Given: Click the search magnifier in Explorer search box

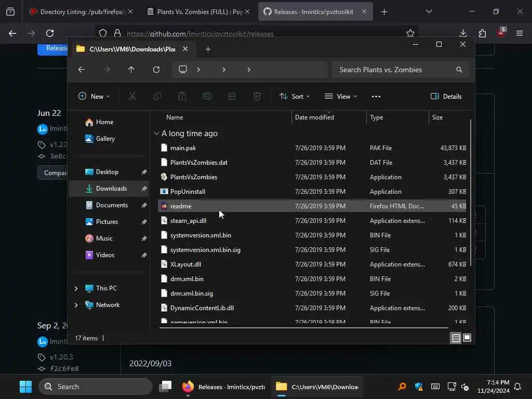Looking at the screenshot, I should point(459,70).
